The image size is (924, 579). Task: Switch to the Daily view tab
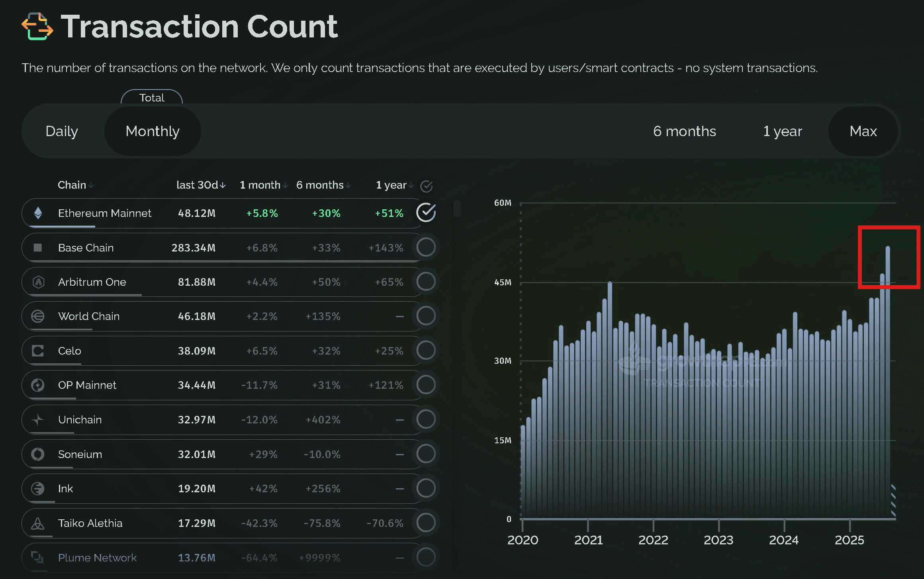tap(62, 131)
